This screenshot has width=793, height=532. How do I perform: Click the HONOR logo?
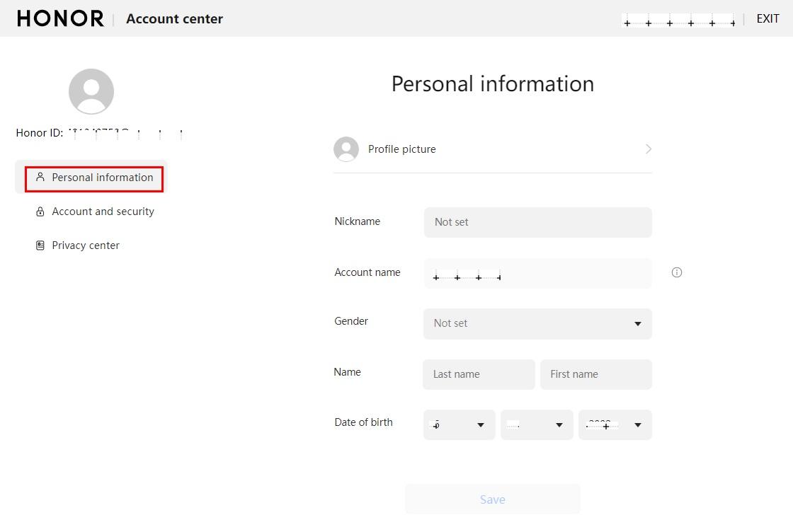point(60,18)
